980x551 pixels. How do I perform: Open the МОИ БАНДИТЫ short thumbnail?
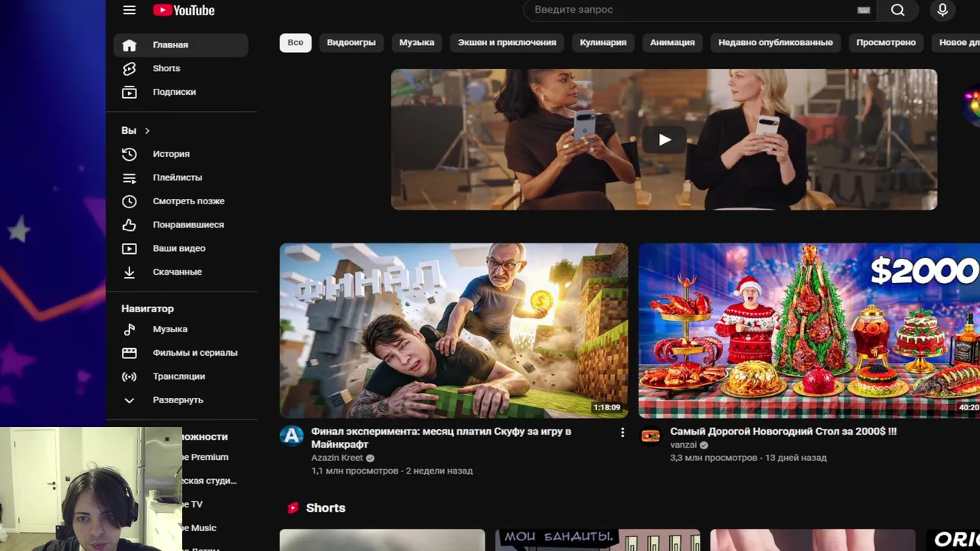coord(597,540)
